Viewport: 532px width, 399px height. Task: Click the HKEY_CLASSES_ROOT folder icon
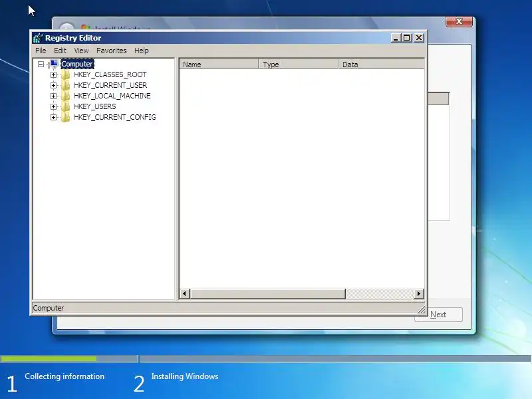click(65, 74)
